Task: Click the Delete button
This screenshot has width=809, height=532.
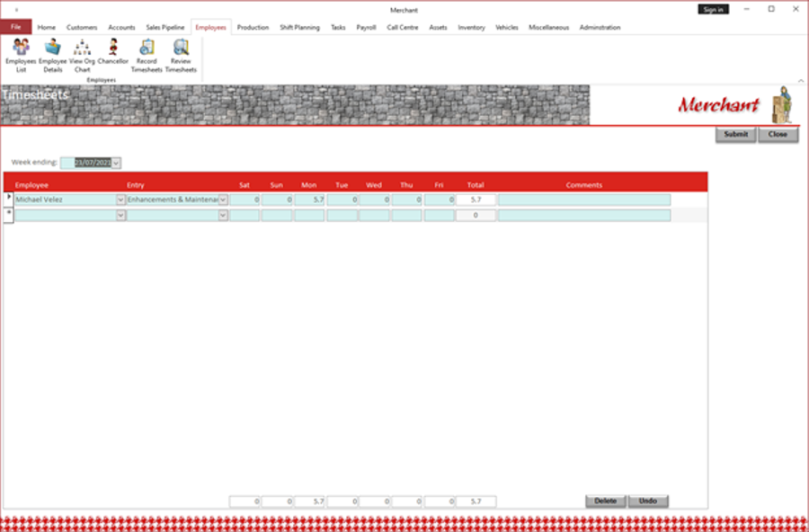Action: coord(606,501)
